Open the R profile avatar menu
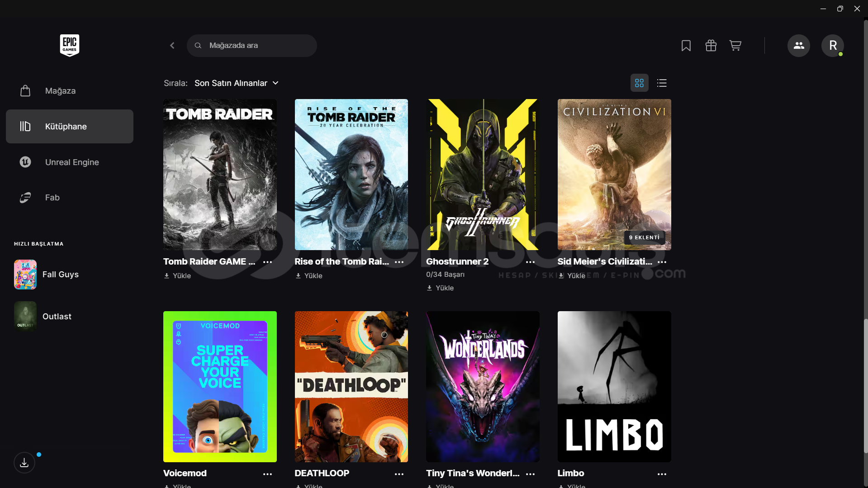The height and width of the screenshot is (488, 868). [833, 46]
